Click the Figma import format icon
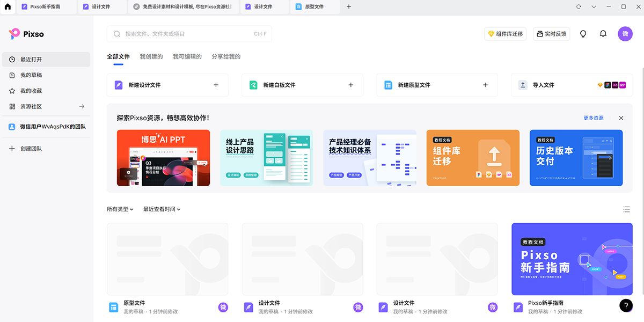 pyautogui.click(x=608, y=85)
